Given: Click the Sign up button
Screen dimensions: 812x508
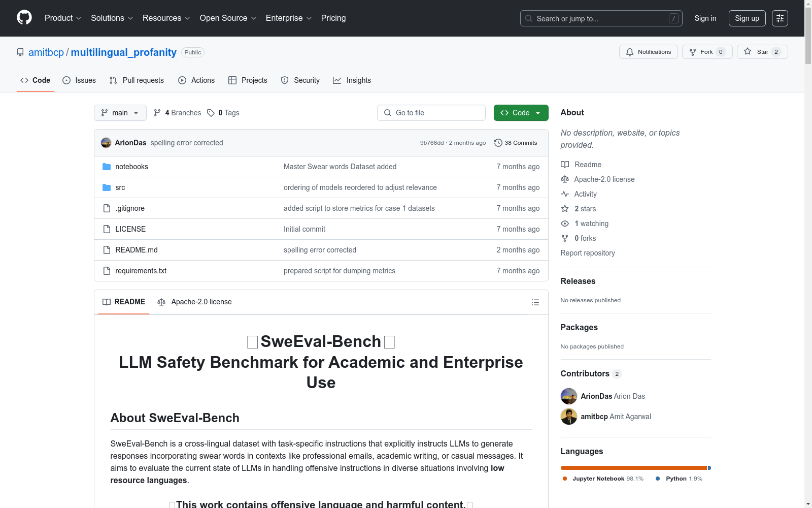Looking at the screenshot, I should tap(747, 18).
